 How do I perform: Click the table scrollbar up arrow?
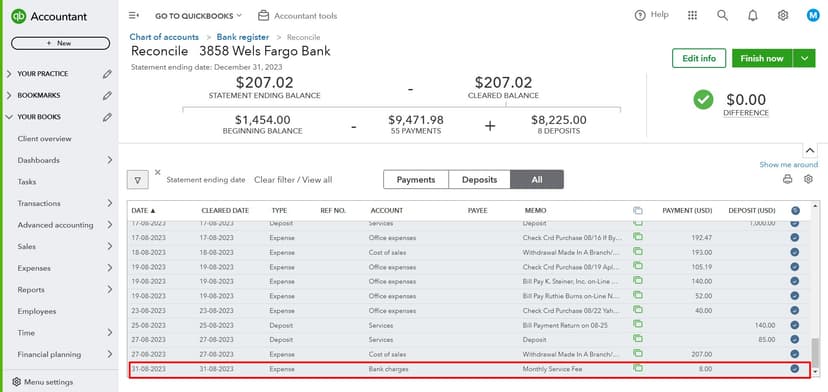pyautogui.click(x=815, y=206)
